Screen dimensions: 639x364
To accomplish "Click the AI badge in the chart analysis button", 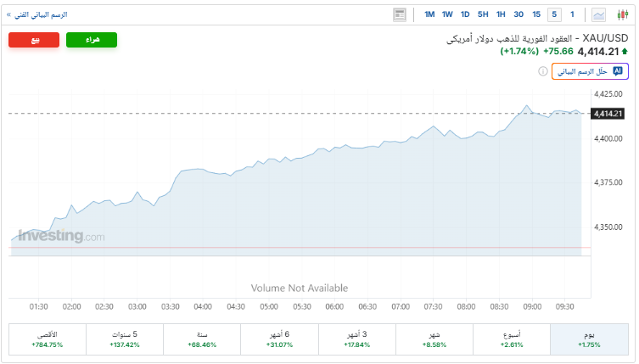I will click(618, 71).
